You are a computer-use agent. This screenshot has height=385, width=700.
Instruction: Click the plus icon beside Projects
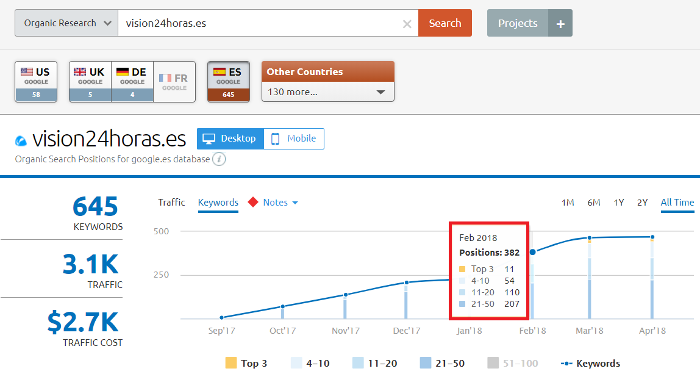[x=560, y=23]
